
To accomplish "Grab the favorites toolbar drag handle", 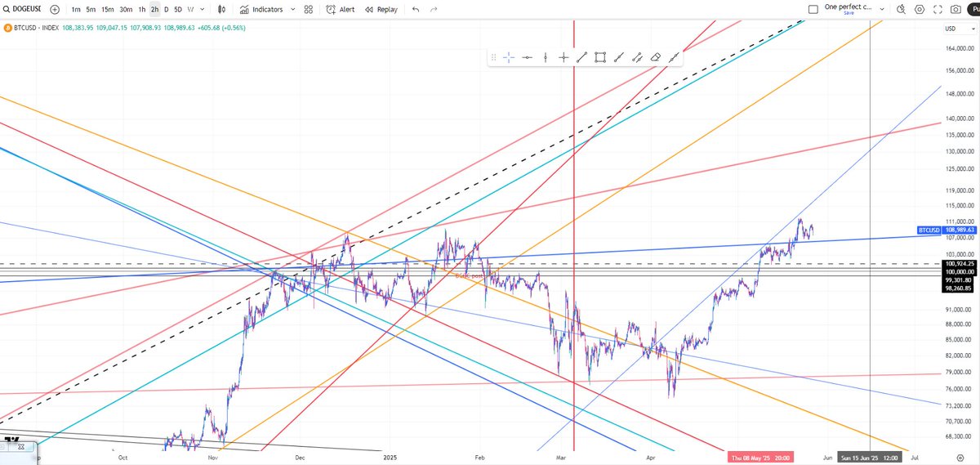I will pyautogui.click(x=494, y=57).
